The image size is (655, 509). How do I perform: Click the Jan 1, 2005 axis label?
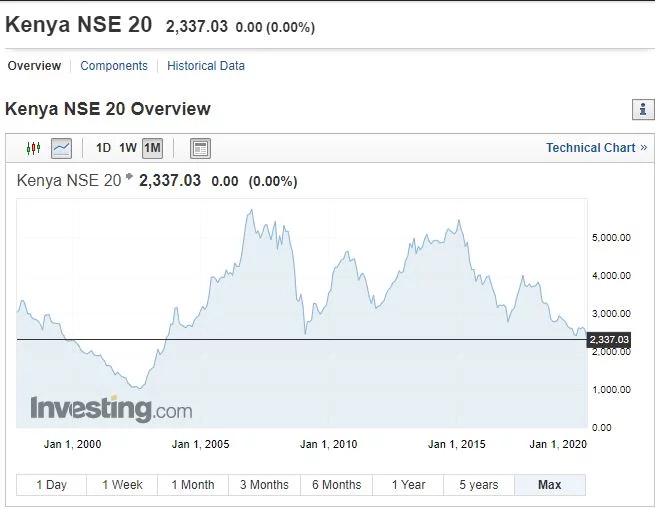[x=201, y=444]
